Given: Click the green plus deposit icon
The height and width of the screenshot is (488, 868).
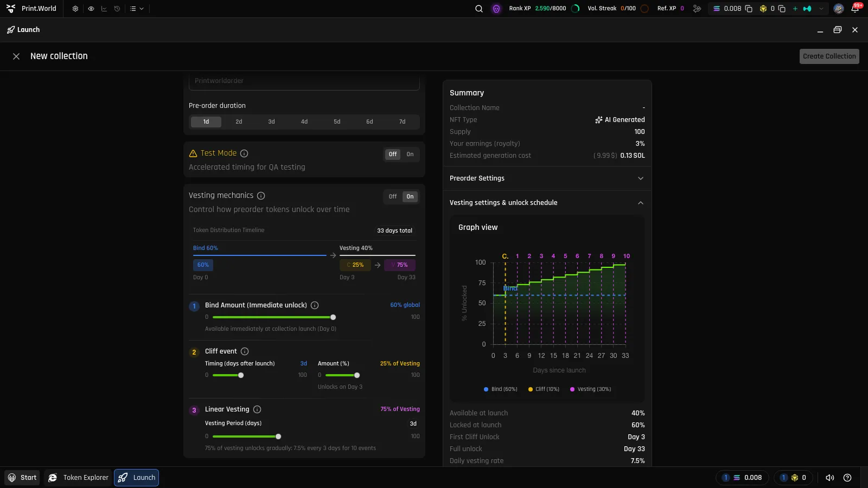Looking at the screenshot, I should (x=795, y=9).
